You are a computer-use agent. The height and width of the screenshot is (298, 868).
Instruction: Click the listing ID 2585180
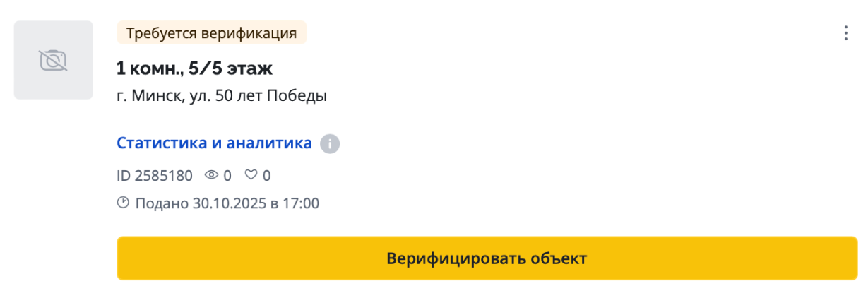click(155, 175)
